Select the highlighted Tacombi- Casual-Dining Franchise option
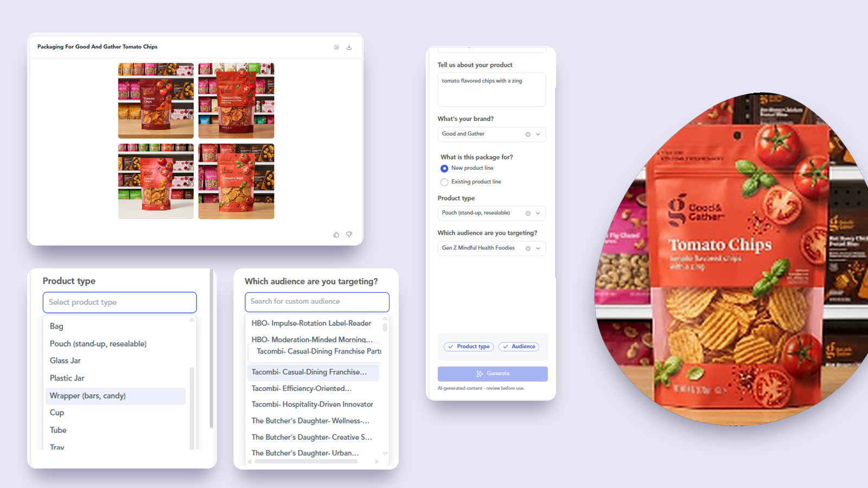The width and height of the screenshot is (868, 488). pos(314,372)
